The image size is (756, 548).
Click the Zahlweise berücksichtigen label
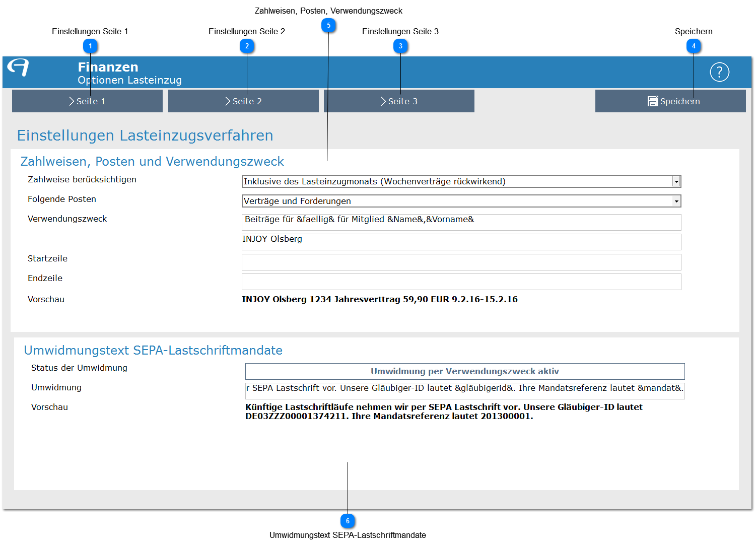[x=82, y=179]
